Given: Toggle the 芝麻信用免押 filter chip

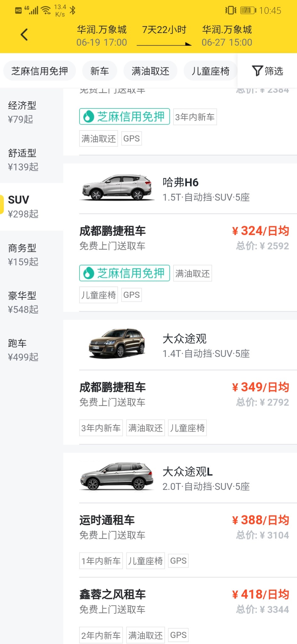Looking at the screenshot, I should click(x=40, y=71).
